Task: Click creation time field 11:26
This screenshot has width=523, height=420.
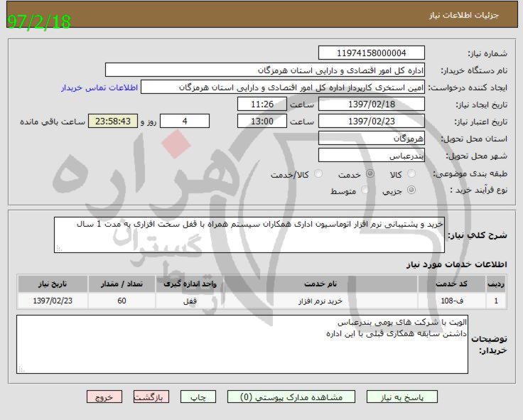Action: click(x=262, y=104)
